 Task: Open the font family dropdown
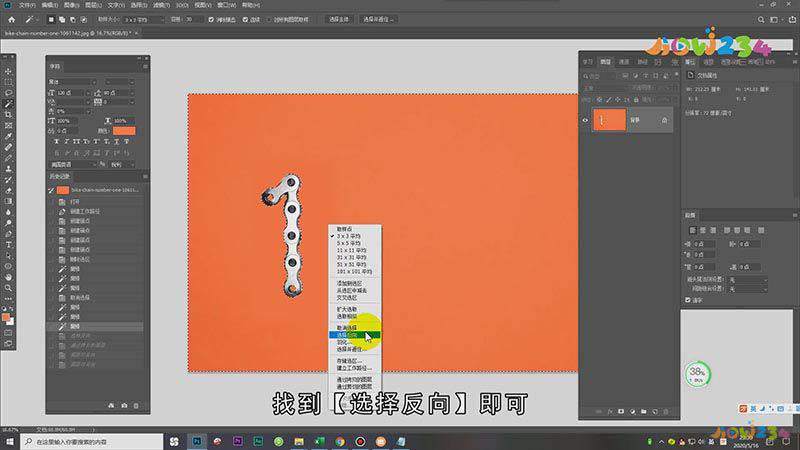click(x=72, y=82)
